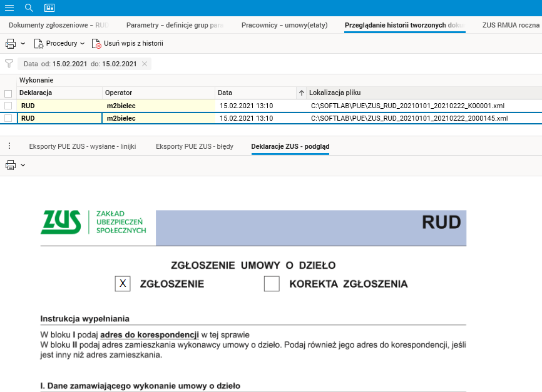Remove the Data date filter with X
This screenshot has height=392, width=542.
click(145, 64)
